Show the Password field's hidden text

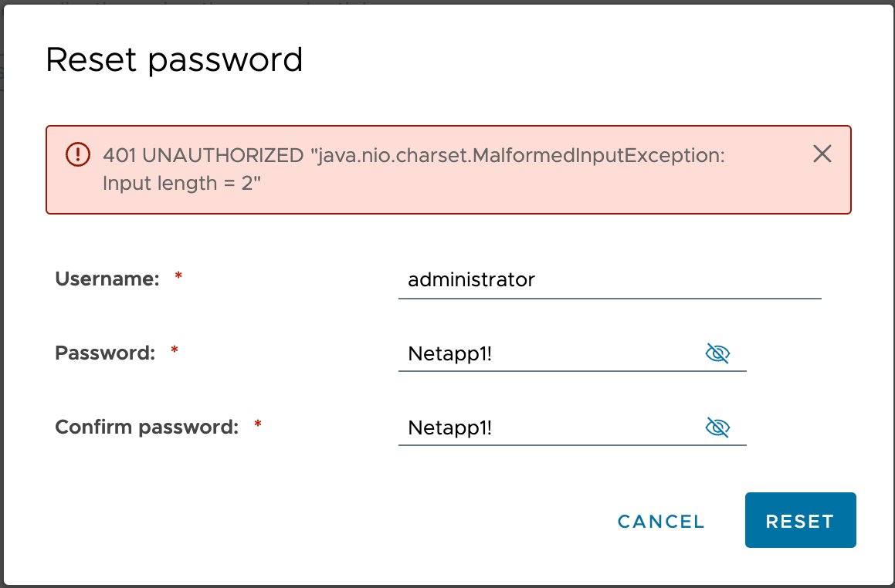coord(717,353)
